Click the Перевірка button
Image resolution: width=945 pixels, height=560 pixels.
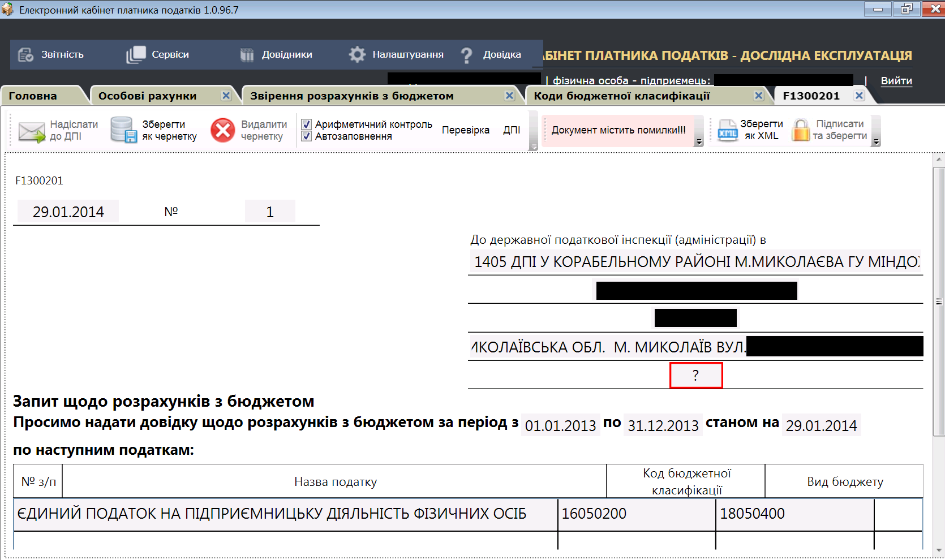click(x=465, y=130)
